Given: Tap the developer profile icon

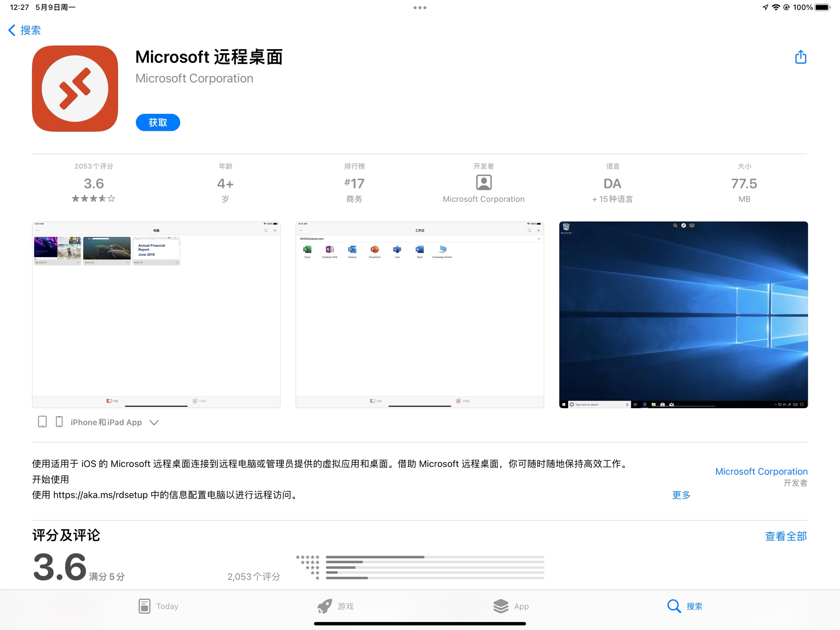Looking at the screenshot, I should pos(483,183).
